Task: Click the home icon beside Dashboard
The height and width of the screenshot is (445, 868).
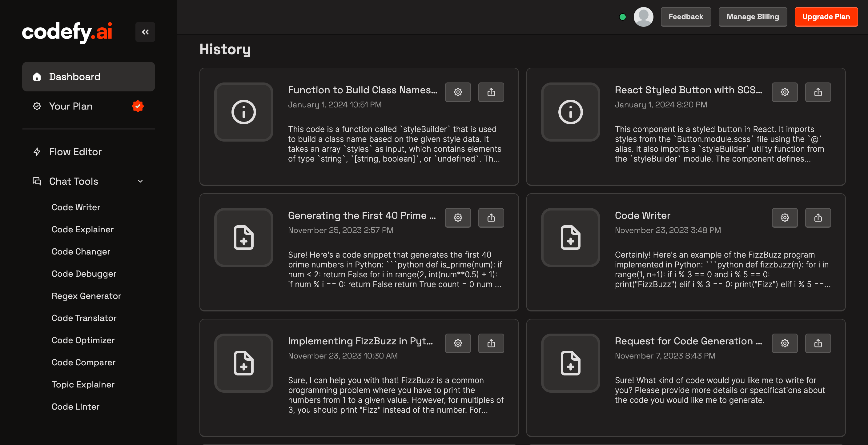Action: (x=37, y=76)
